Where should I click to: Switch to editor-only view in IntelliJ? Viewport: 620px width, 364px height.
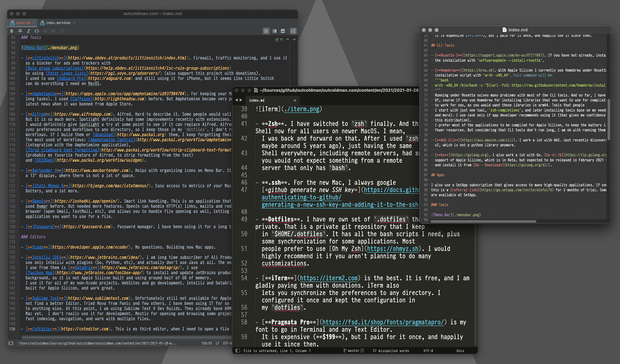[266, 31]
